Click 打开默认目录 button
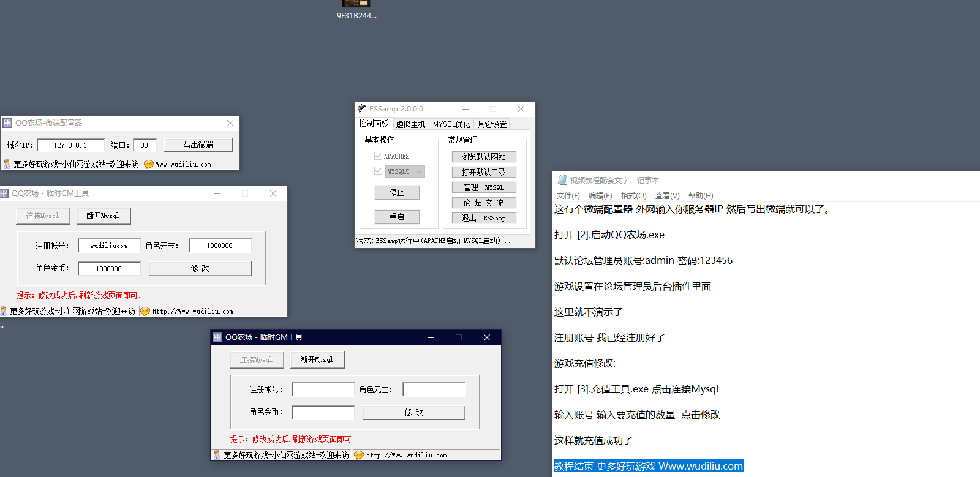 pos(484,172)
